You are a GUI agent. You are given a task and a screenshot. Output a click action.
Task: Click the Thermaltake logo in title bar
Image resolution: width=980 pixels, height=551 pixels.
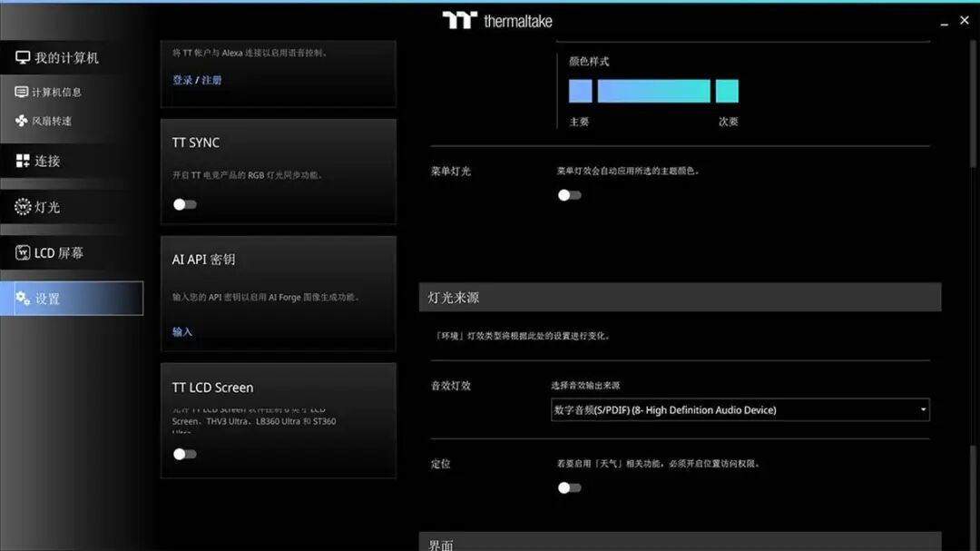pos(497,21)
